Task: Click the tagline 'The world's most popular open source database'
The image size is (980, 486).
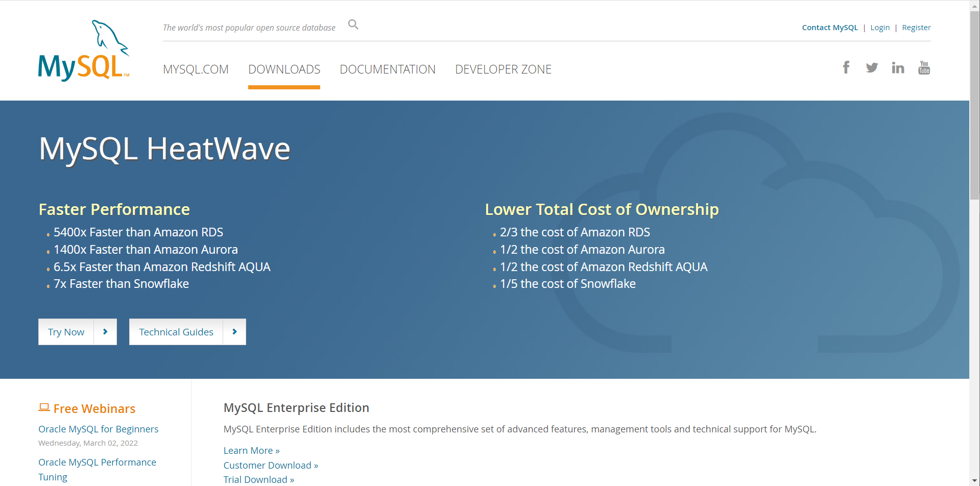Action: (x=249, y=28)
